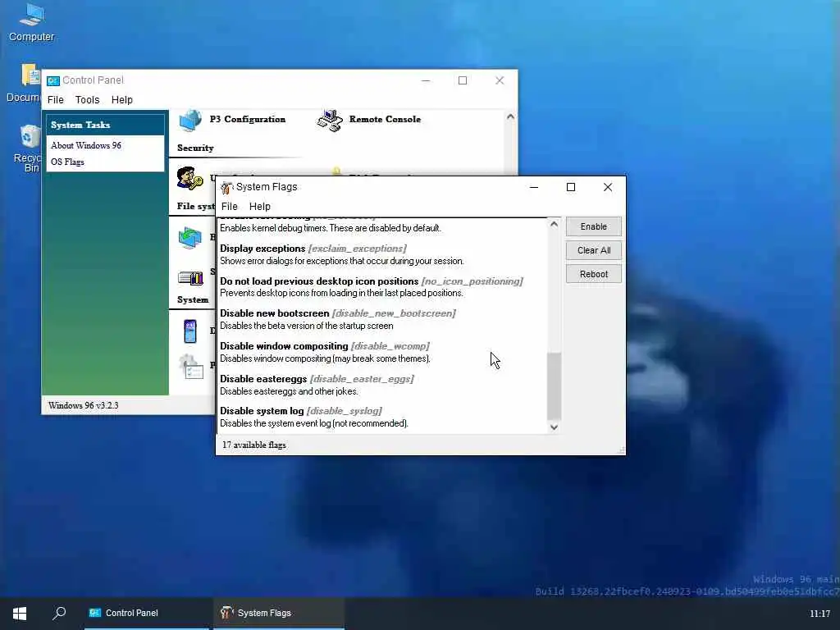Open Remote Console in Control Panel
This screenshot has width=840, height=630.
coord(368,120)
